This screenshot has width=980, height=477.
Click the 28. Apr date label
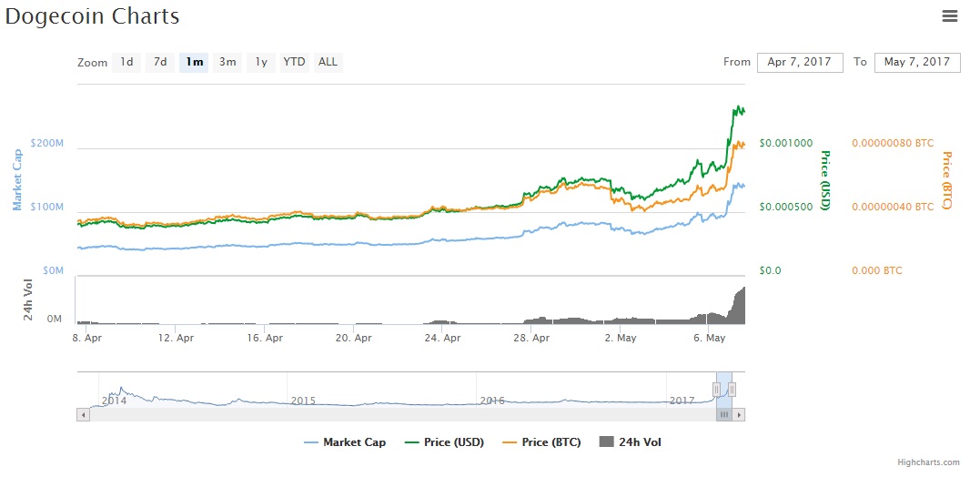[530, 339]
